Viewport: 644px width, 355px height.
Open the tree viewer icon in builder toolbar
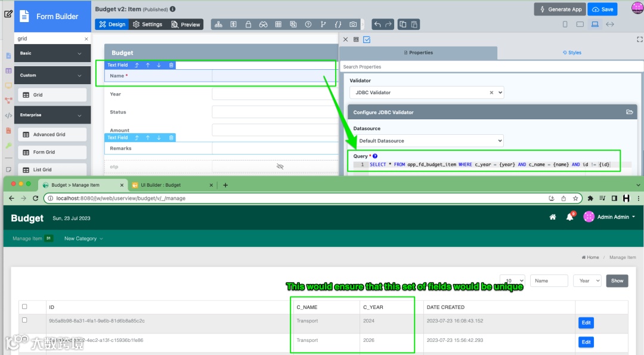[218, 24]
